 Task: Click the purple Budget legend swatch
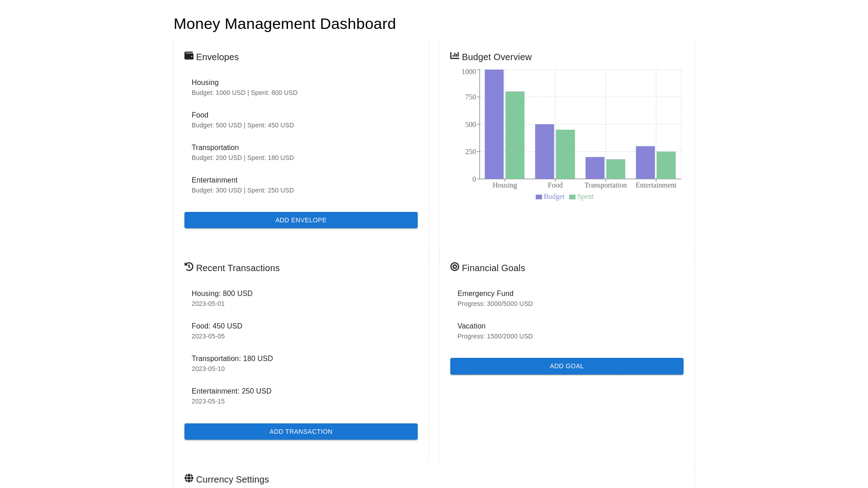[x=539, y=197]
